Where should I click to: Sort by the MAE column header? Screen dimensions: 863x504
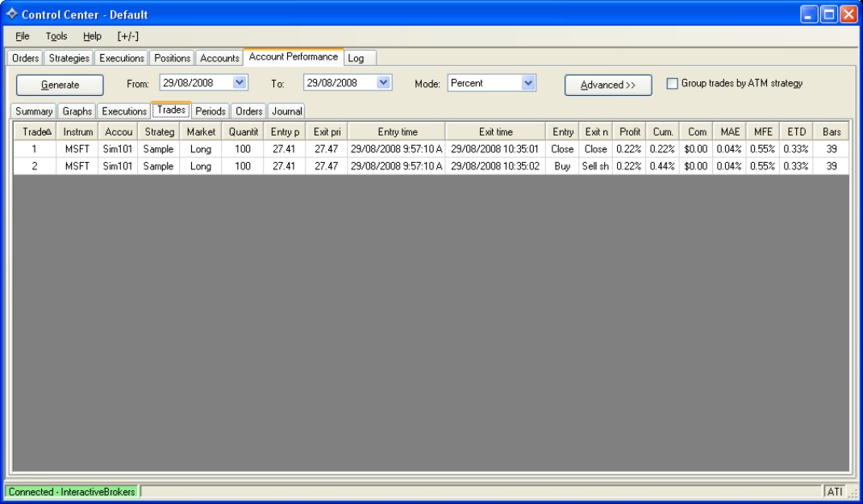pos(730,132)
